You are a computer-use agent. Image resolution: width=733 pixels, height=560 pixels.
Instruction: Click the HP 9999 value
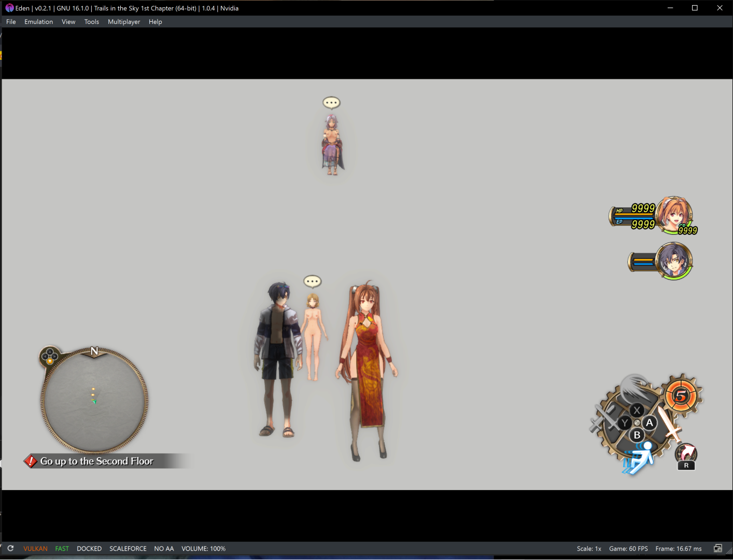643,208
